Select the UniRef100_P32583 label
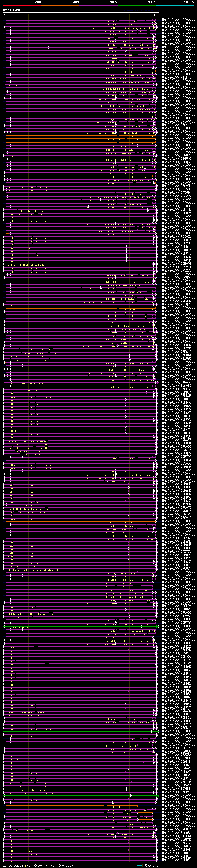This screenshot has width=197, height=868. [x=177, y=189]
